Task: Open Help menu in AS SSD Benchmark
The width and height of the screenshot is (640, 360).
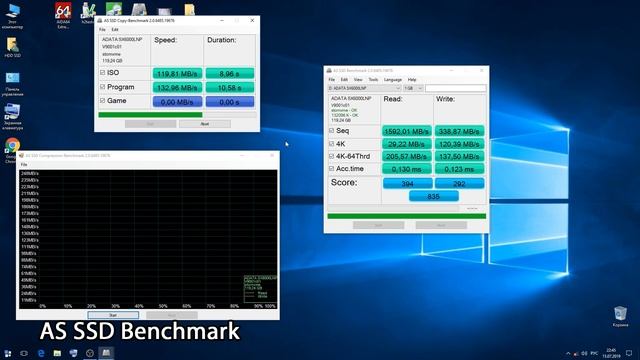Action: point(412,80)
